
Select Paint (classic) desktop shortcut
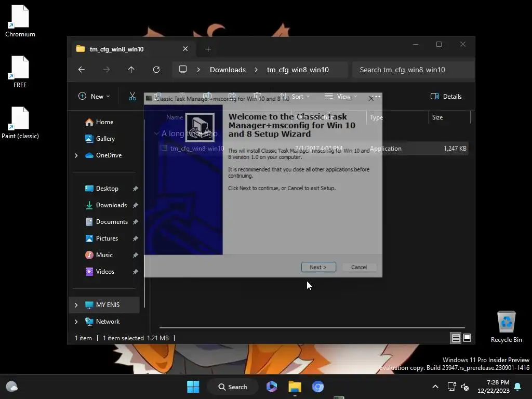pyautogui.click(x=20, y=123)
